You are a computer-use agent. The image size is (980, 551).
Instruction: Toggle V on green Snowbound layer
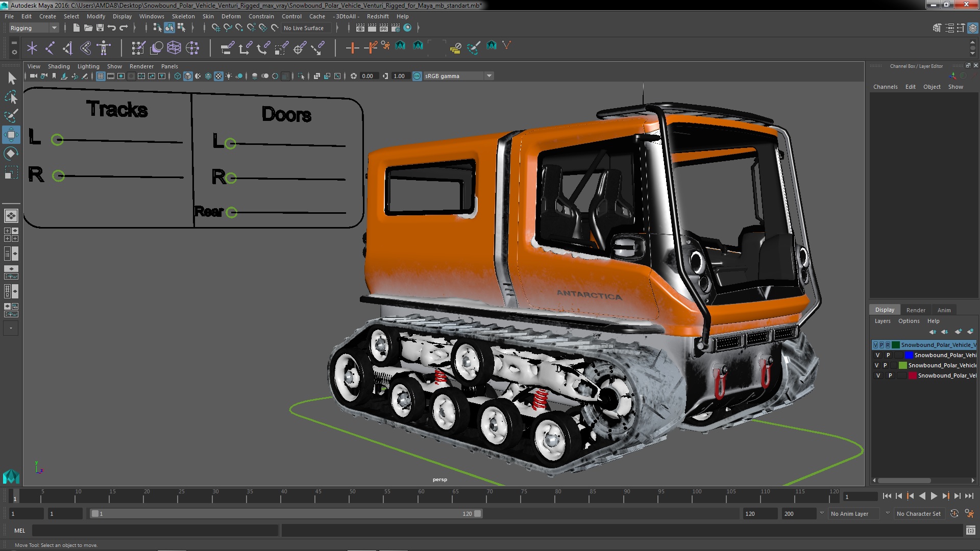[x=876, y=365]
